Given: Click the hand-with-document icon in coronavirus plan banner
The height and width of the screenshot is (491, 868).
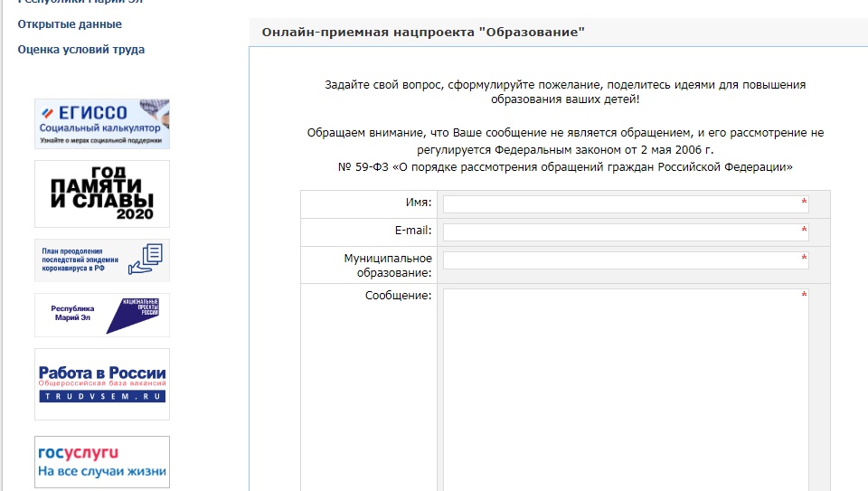Looking at the screenshot, I should point(146,260).
